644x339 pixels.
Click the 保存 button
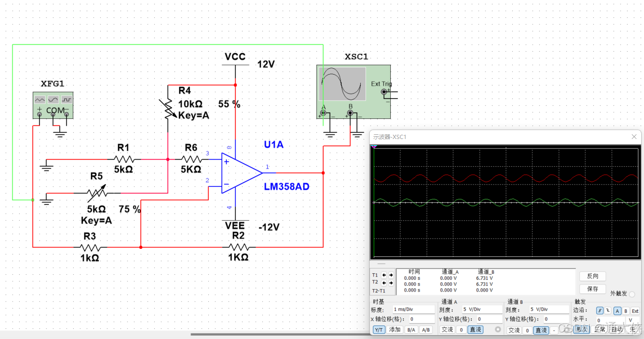593,289
